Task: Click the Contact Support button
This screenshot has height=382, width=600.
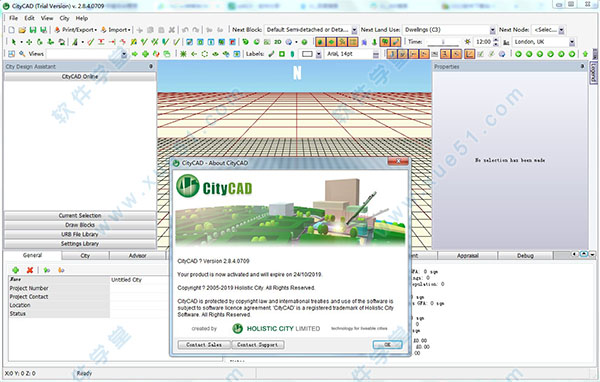Action: coord(258,344)
